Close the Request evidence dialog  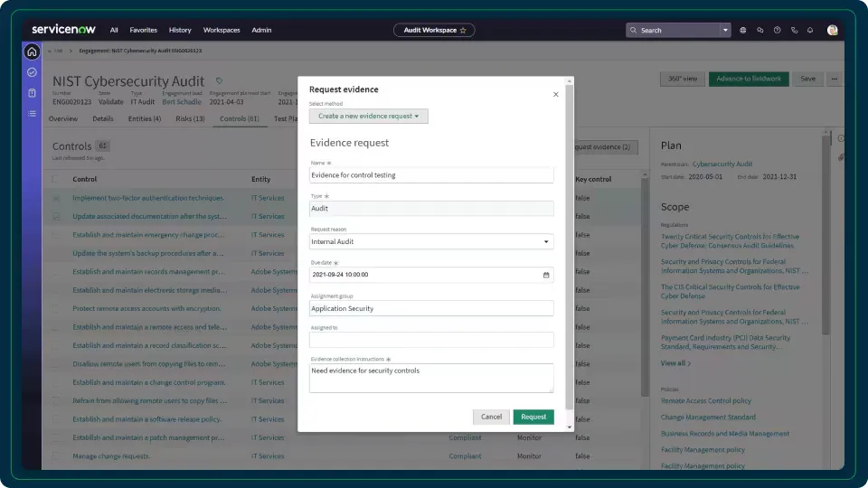tap(556, 95)
